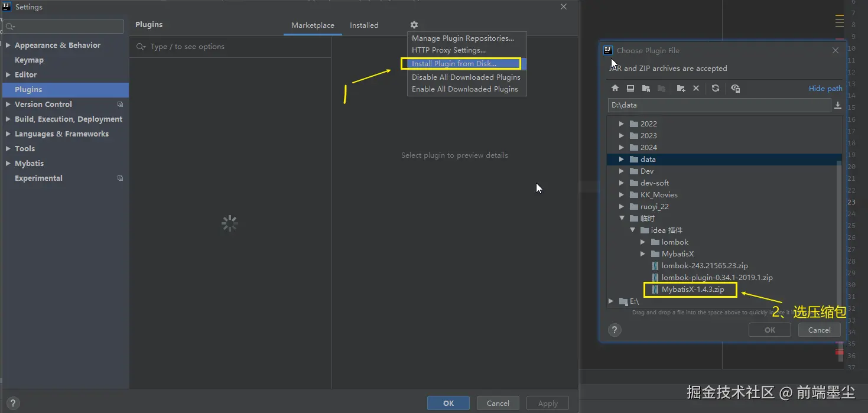Collapse the idea 插件 folder
Image resolution: width=868 pixels, height=413 pixels.
[x=632, y=230]
